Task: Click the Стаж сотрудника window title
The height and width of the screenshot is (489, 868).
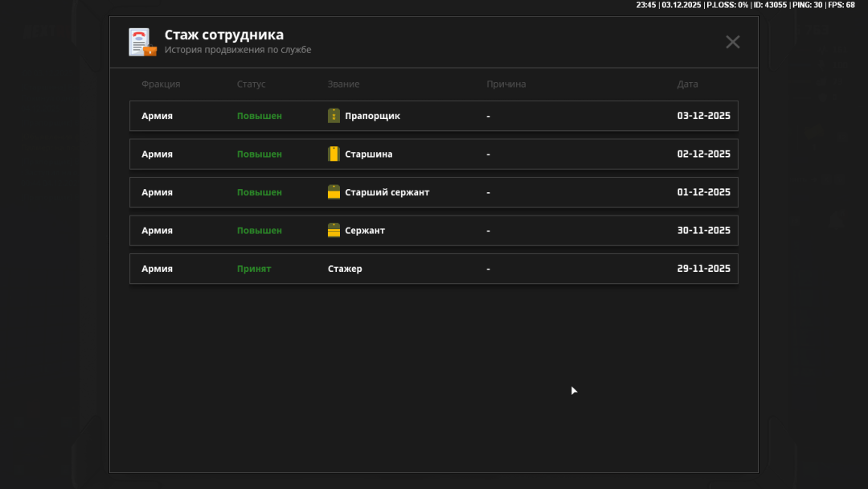Action: [223, 35]
